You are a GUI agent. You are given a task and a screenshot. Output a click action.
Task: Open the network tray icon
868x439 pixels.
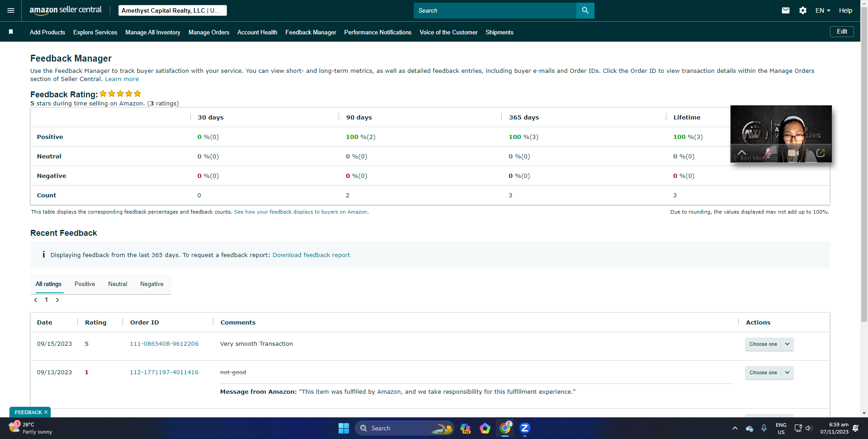tap(798, 428)
